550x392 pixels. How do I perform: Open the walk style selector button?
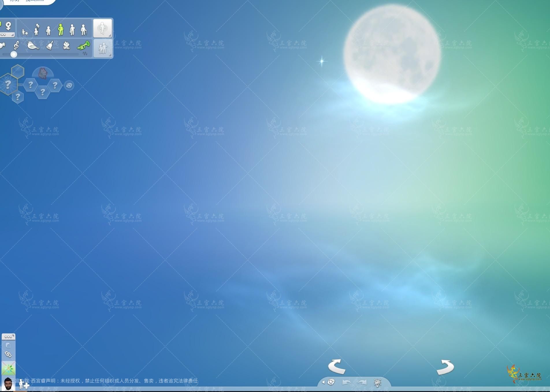103,28
